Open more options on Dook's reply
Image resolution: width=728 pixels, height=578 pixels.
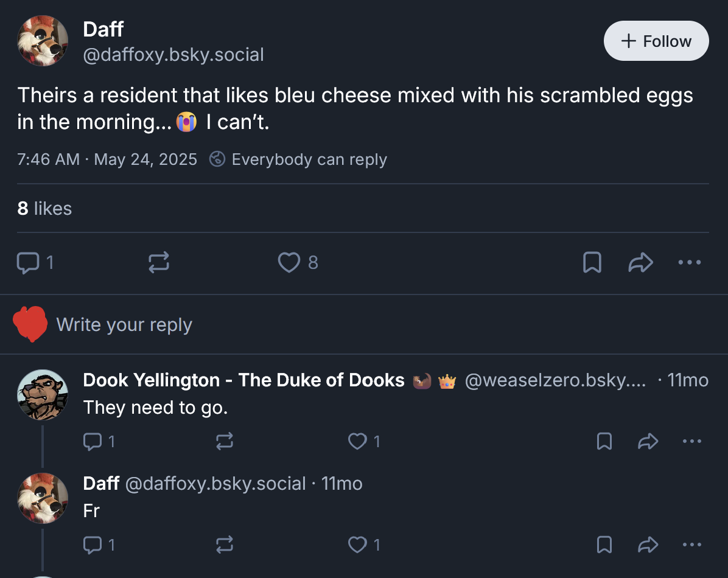[x=692, y=441]
